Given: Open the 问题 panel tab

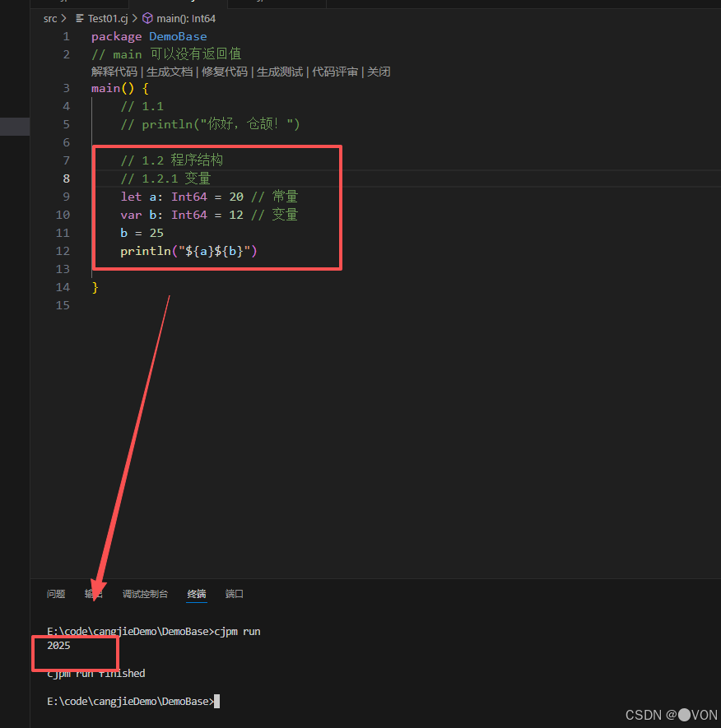Looking at the screenshot, I should click(x=56, y=594).
